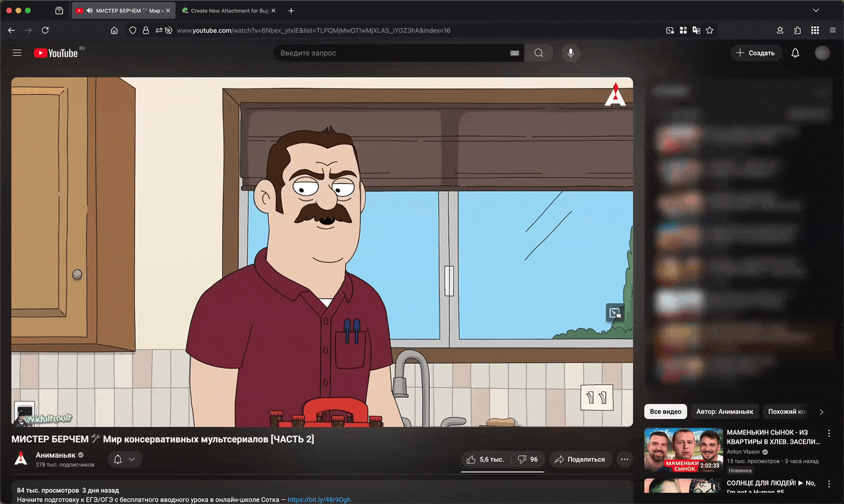Click the Создать create button
The width and height of the screenshot is (844, 504).
(756, 53)
